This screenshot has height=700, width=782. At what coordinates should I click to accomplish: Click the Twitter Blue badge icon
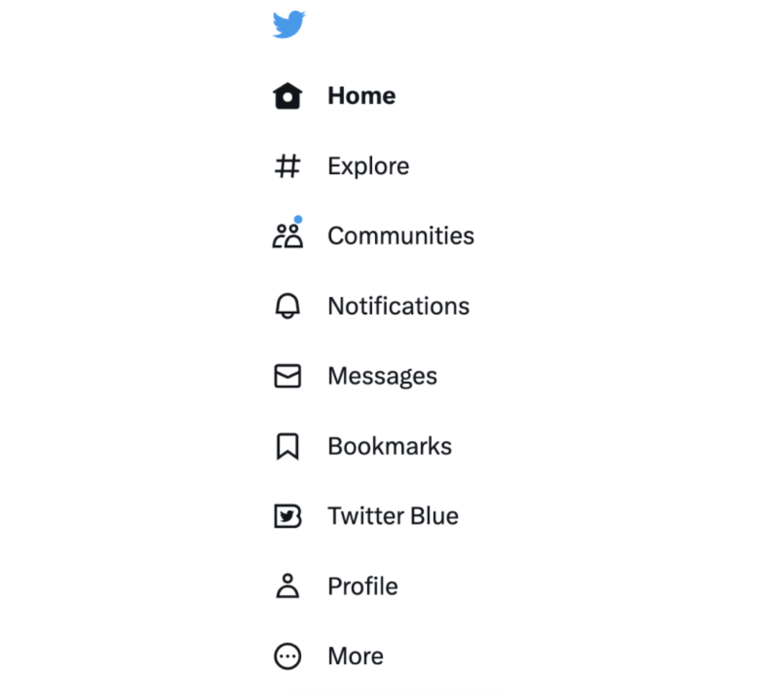click(x=287, y=517)
